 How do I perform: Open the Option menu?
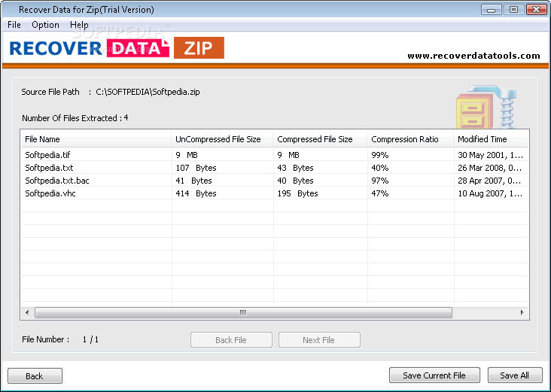[x=45, y=25]
